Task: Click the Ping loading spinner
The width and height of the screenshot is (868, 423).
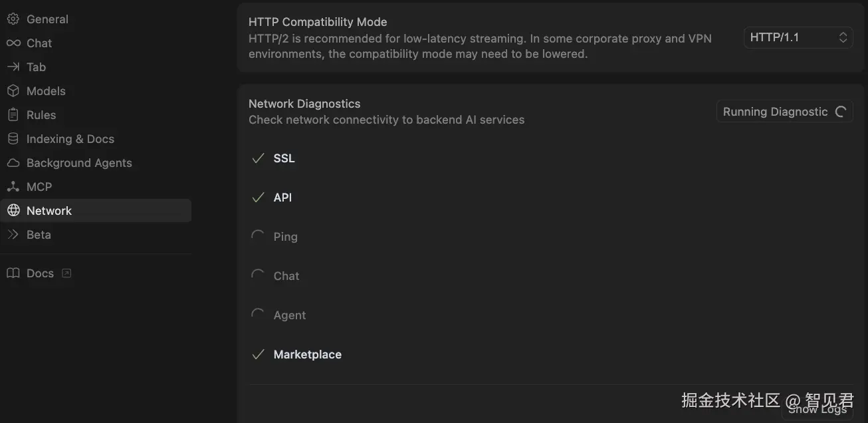Action: pyautogui.click(x=258, y=236)
